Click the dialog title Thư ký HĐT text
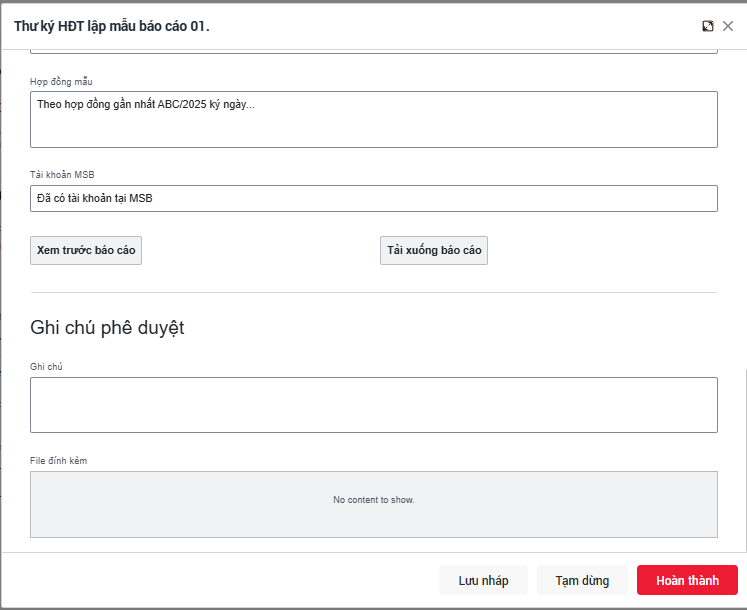The image size is (747, 610). (111, 26)
